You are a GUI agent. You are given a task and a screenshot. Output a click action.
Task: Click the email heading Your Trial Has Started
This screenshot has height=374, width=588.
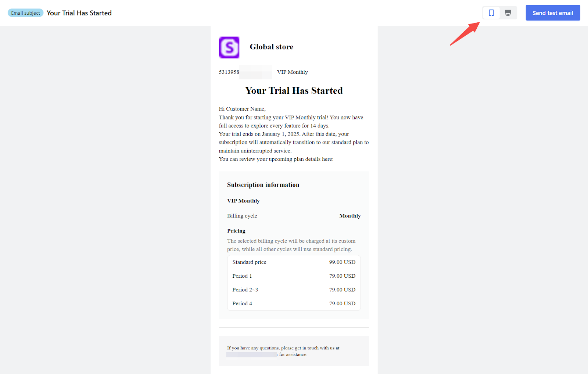(294, 91)
